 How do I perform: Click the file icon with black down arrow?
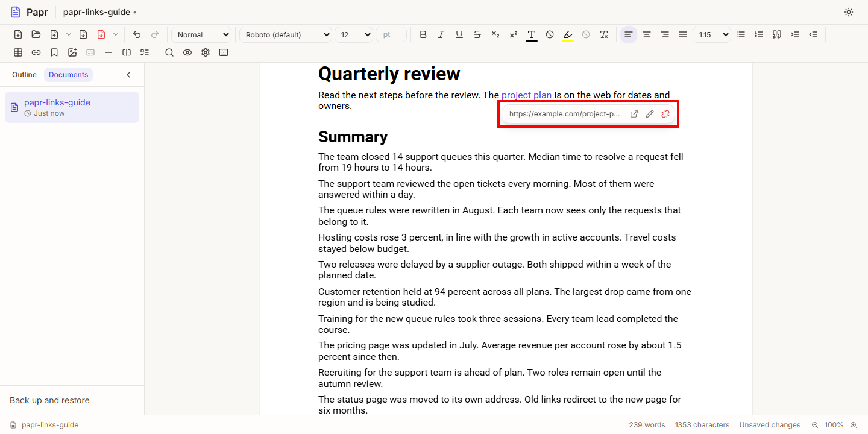click(83, 34)
